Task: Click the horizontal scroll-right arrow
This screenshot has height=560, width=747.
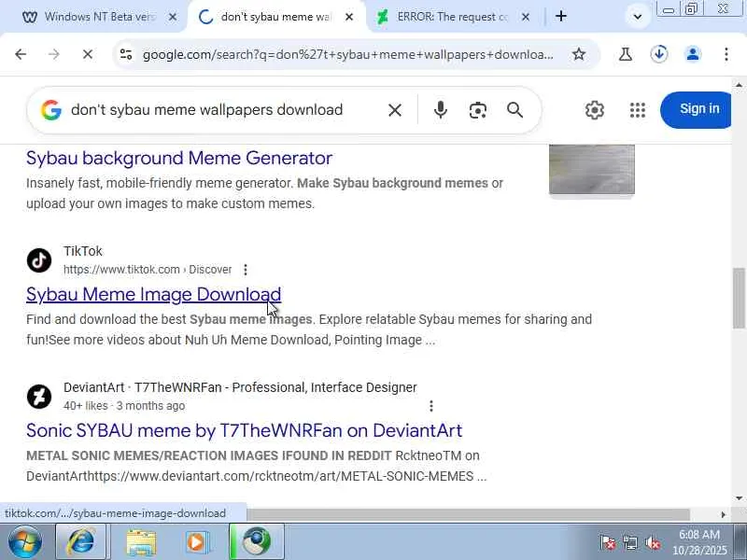Action: coord(723,514)
